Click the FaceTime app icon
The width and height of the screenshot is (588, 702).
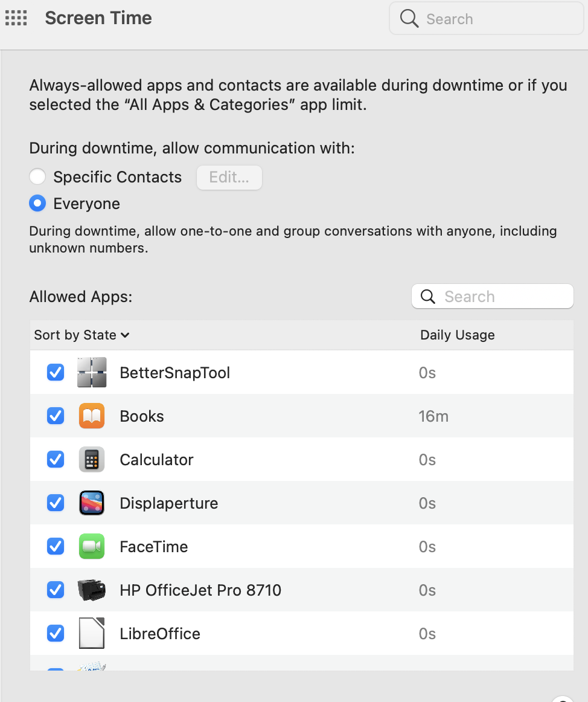click(92, 547)
